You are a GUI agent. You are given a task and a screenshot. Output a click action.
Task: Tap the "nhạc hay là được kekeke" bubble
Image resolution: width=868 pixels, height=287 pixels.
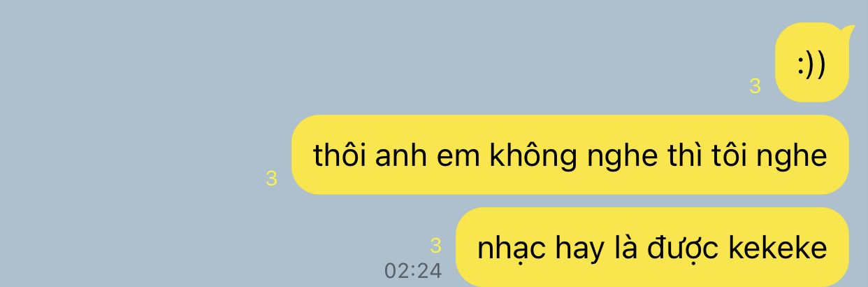pyautogui.click(x=652, y=247)
